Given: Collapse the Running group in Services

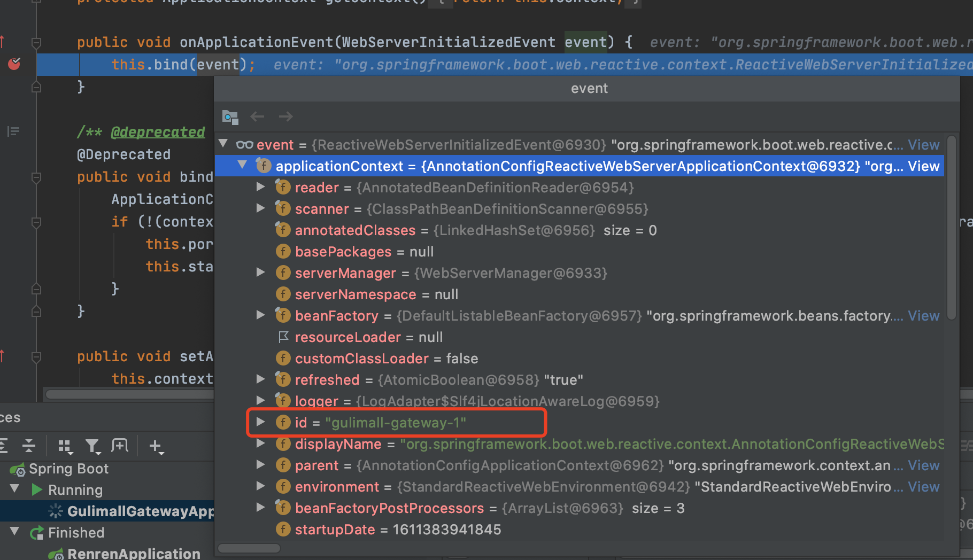Looking at the screenshot, I should 15,489.
